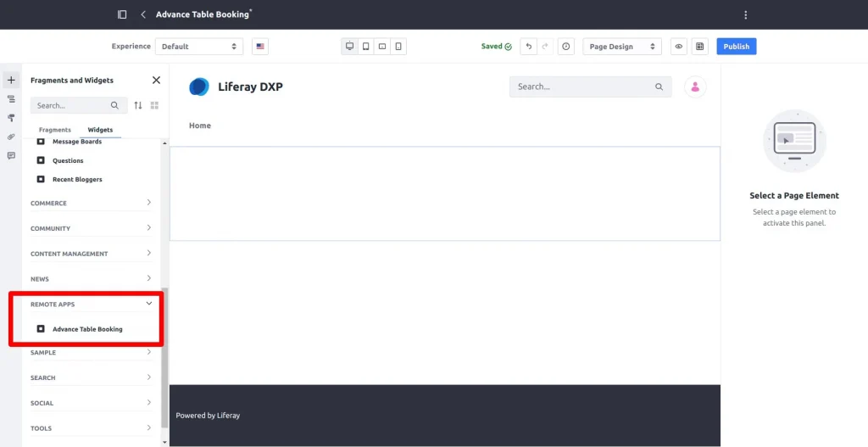The image size is (868, 447).
Task: Click the Home navigation item
Action: (x=200, y=126)
